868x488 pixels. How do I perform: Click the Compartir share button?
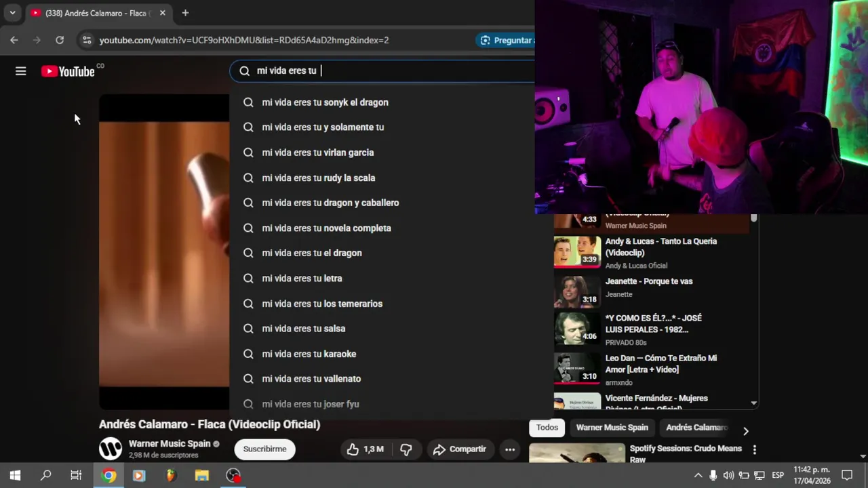point(460,449)
